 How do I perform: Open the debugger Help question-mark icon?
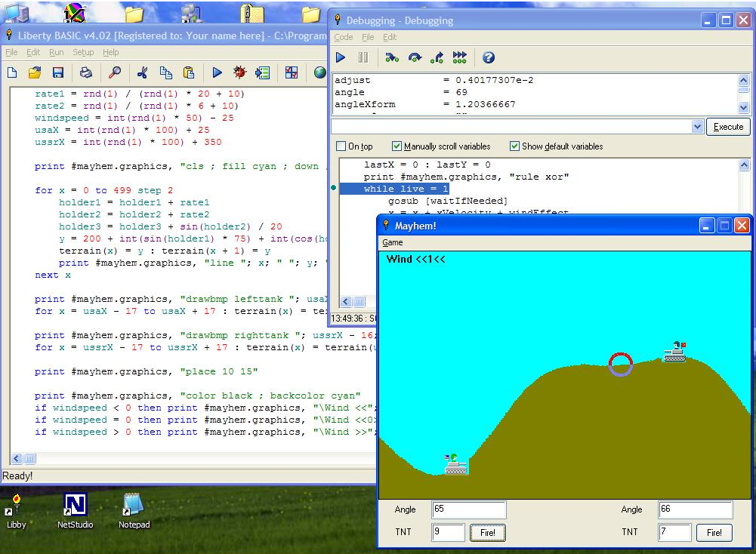[488, 57]
